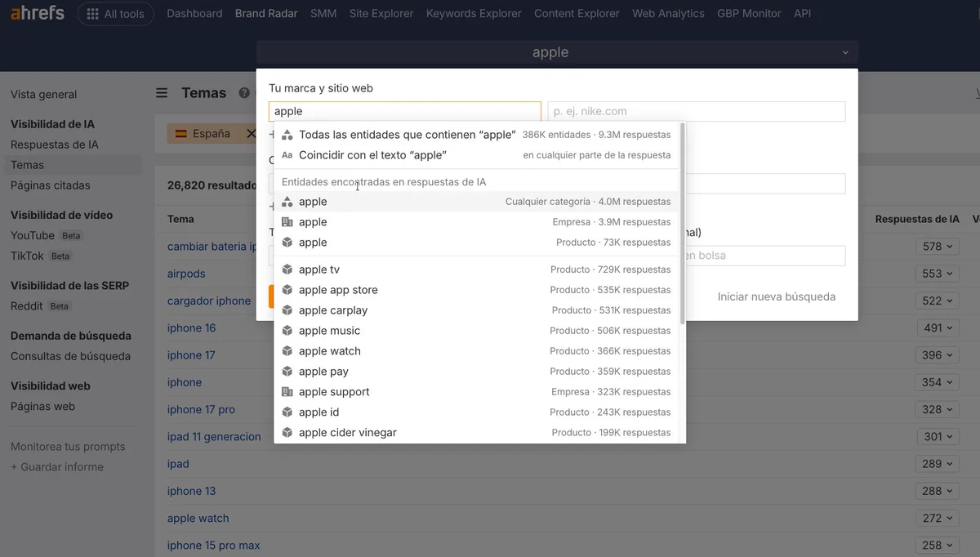Click 'Iniciar nueva búsqueda' link
Screen dimensions: 980x557
[x=777, y=296]
